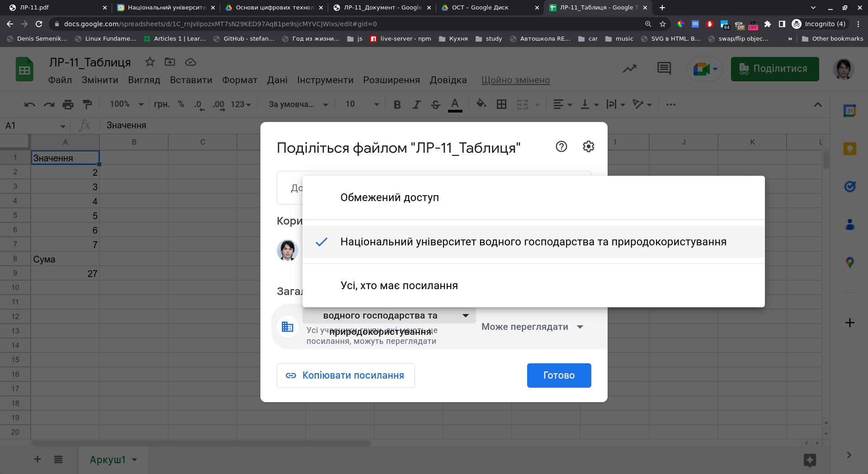868x474 pixels.
Task: Click the print icon in toolbar
Action: click(68, 104)
